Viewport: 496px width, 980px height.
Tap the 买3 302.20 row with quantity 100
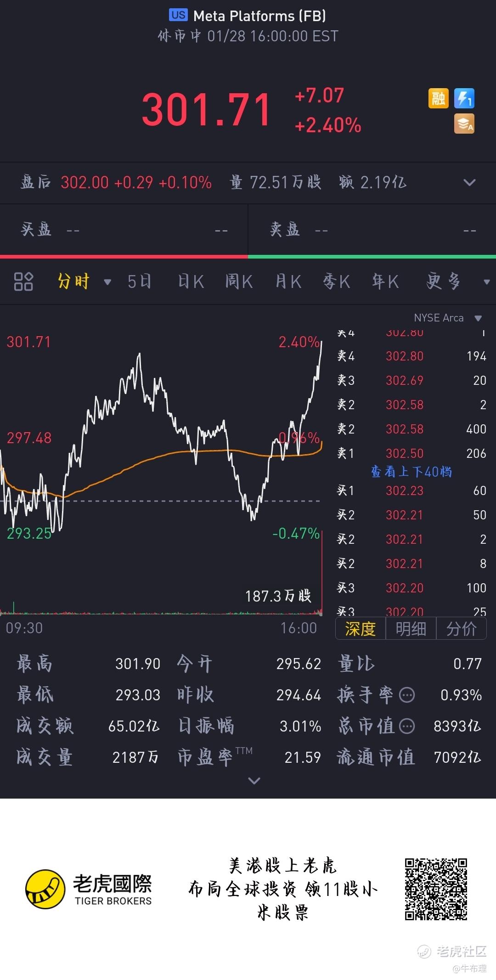click(411, 588)
